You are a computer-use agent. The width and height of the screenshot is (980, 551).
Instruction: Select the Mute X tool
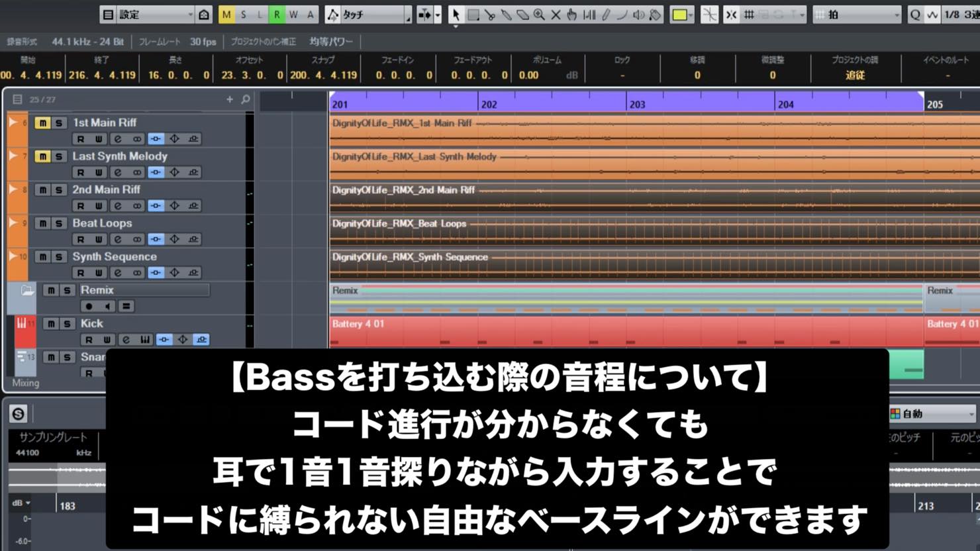point(556,15)
